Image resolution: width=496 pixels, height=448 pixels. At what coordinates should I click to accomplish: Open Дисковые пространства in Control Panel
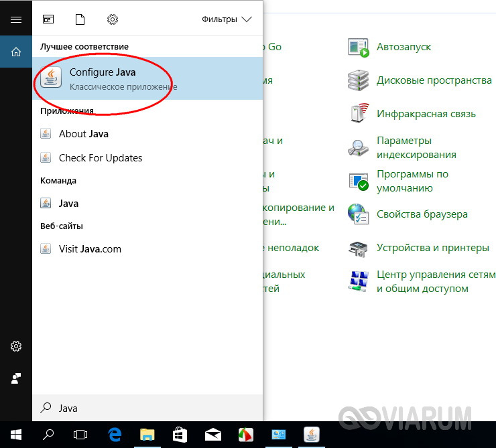click(434, 80)
